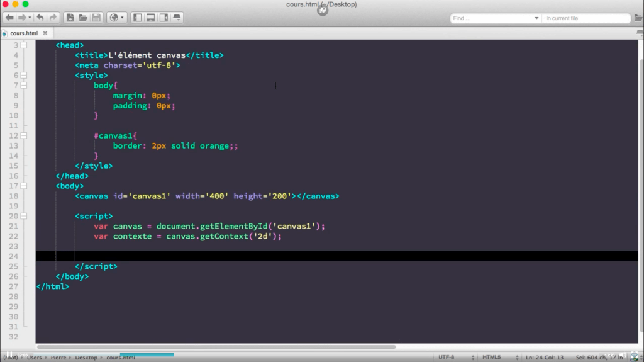Image resolution: width=644 pixels, height=362 pixels.
Task: Click on getContext in line 22
Action: 225,237
